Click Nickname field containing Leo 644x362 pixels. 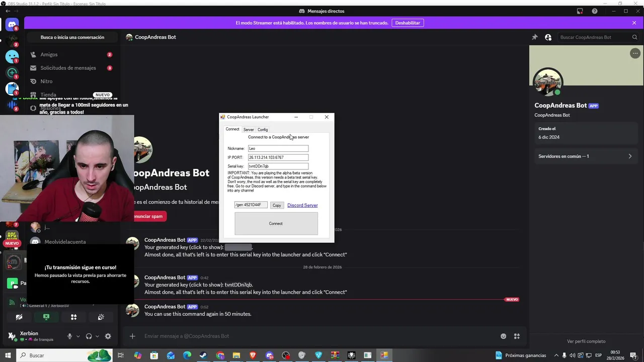(278, 148)
